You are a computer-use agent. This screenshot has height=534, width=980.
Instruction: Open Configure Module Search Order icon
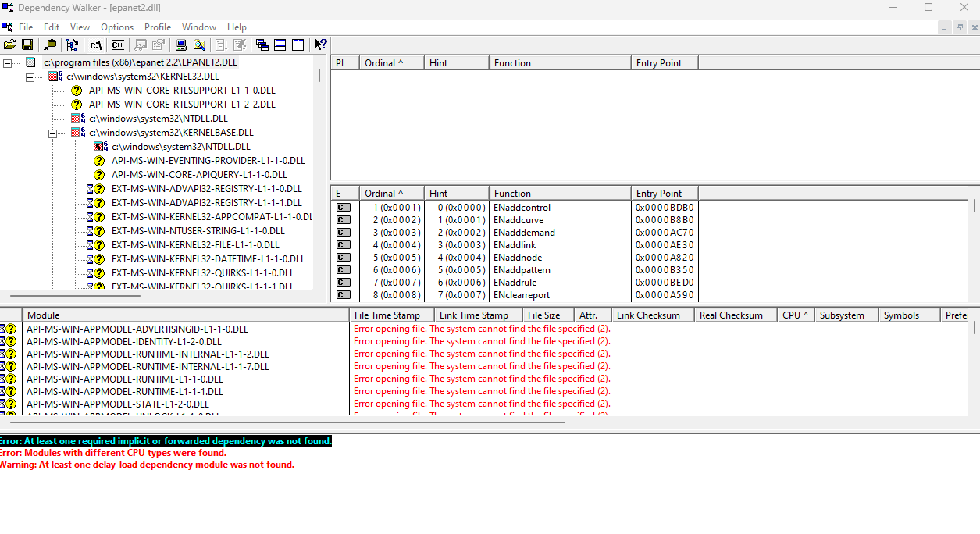point(199,44)
